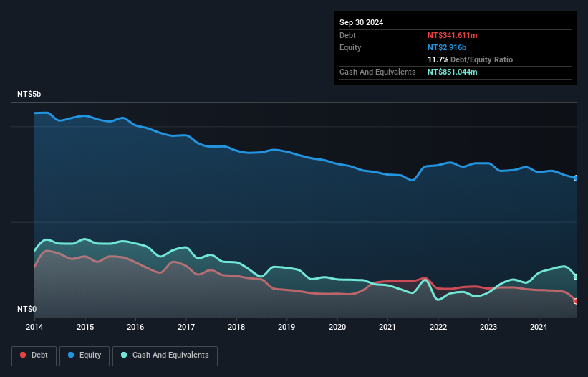Image resolution: width=588 pixels, height=377 pixels.
Task: Click the NT$2.916b equity value
Action: coord(447,47)
